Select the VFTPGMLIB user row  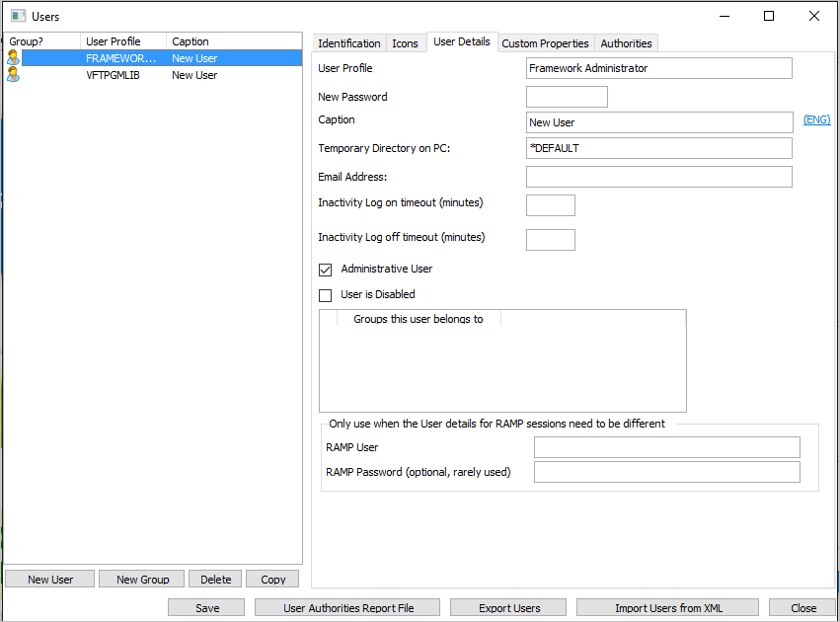pos(154,75)
